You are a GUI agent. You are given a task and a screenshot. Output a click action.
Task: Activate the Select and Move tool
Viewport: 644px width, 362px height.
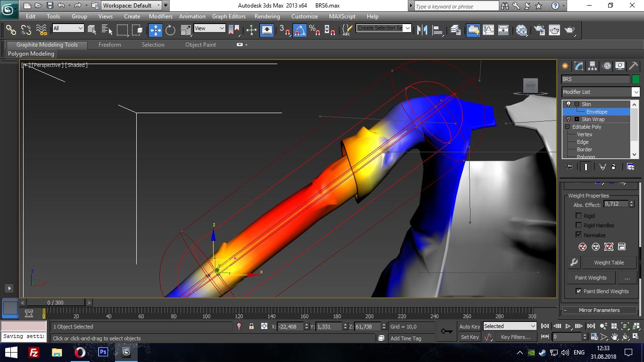(x=155, y=30)
